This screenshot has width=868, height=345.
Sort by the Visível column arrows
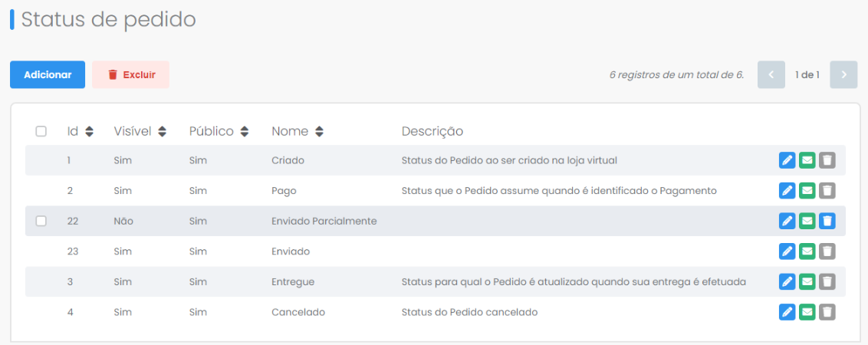[x=162, y=132]
